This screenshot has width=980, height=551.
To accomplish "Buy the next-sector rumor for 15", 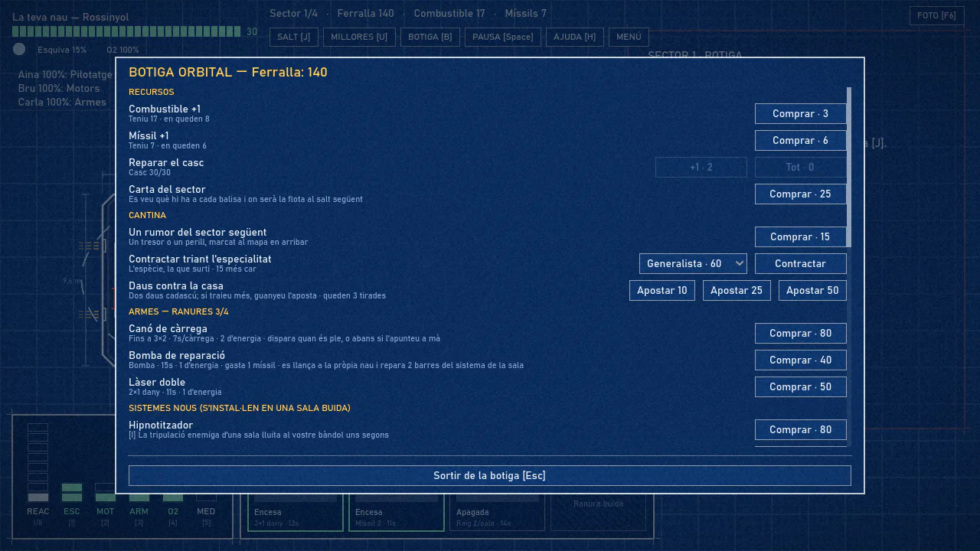I will [800, 236].
